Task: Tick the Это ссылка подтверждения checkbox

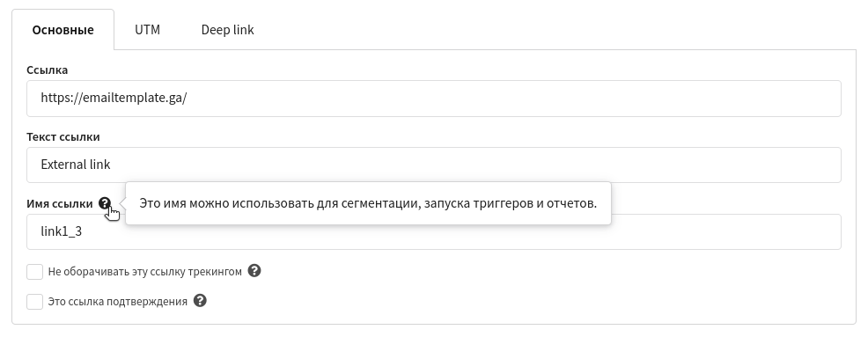Action: pos(35,302)
